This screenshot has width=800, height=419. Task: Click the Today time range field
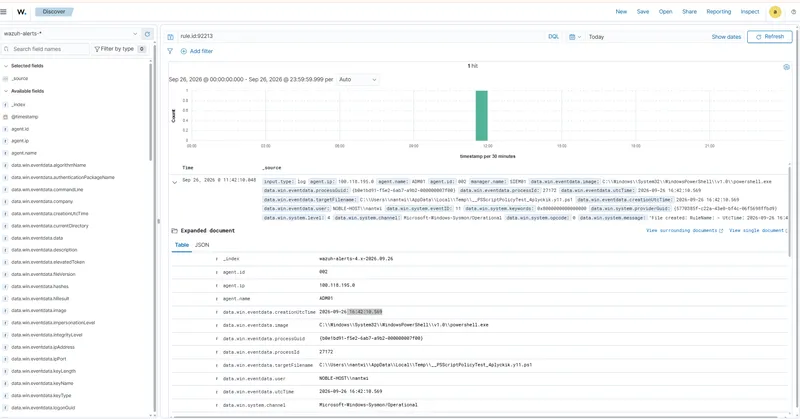click(646, 37)
